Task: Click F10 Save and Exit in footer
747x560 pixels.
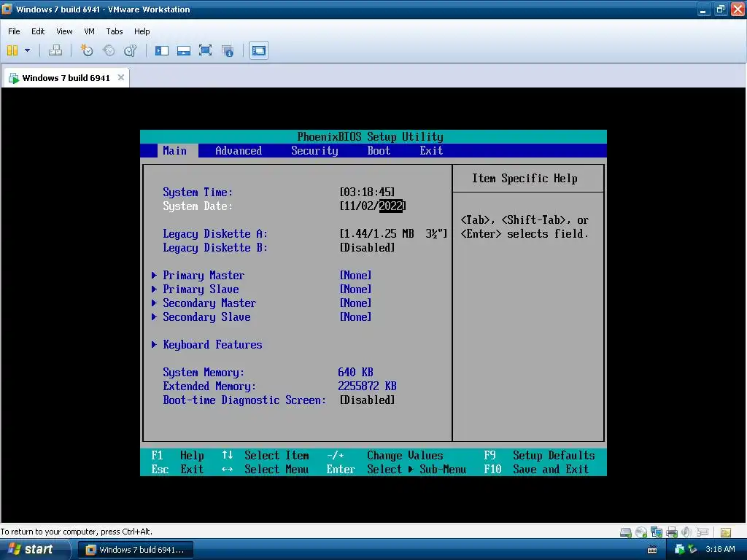Action: 536,469
